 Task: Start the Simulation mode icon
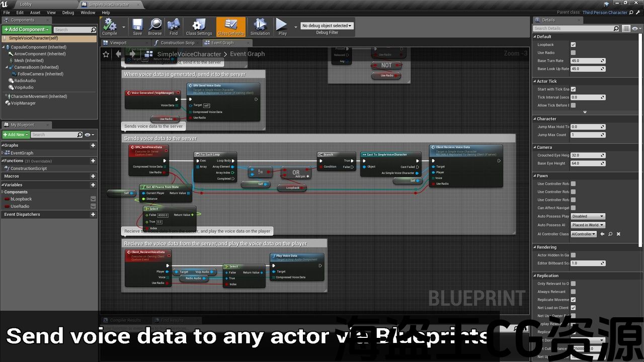tap(260, 26)
